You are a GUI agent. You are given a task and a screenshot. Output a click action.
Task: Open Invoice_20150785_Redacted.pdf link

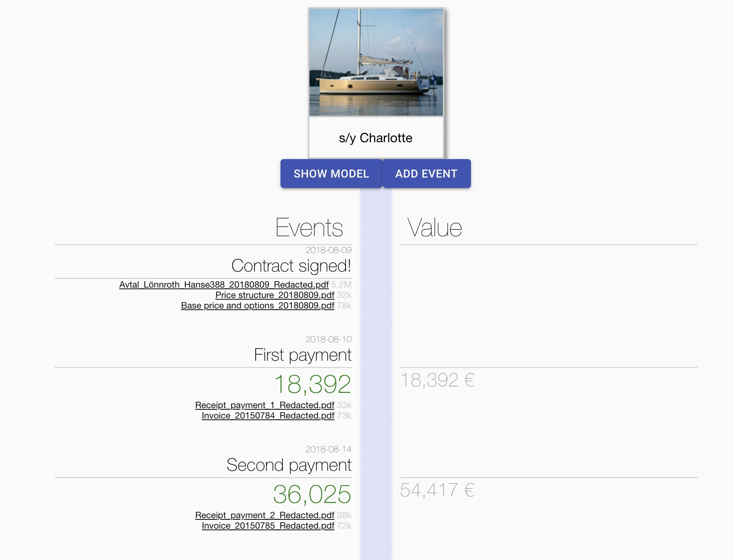[268, 526]
